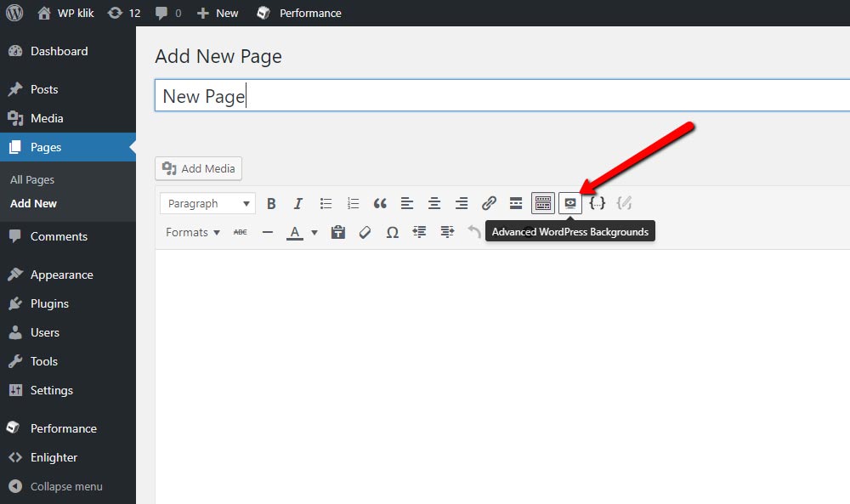The width and height of the screenshot is (850, 504).
Task: Open the Paragraph format dropdown
Action: pos(207,204)
